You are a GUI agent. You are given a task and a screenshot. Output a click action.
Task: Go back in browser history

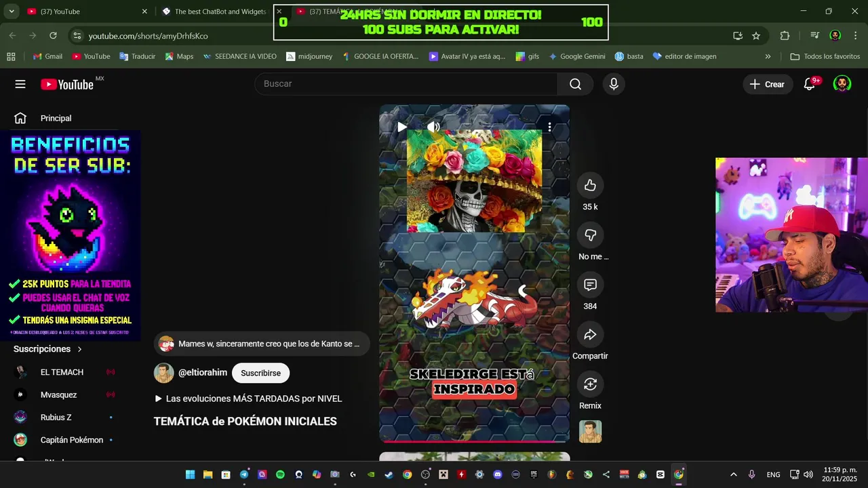tap(13, 36)
